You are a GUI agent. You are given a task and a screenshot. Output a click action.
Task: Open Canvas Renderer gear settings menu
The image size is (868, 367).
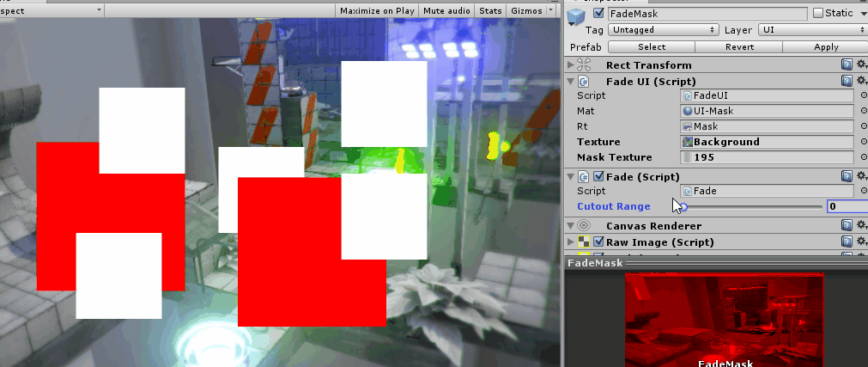[x=862, y=226]
